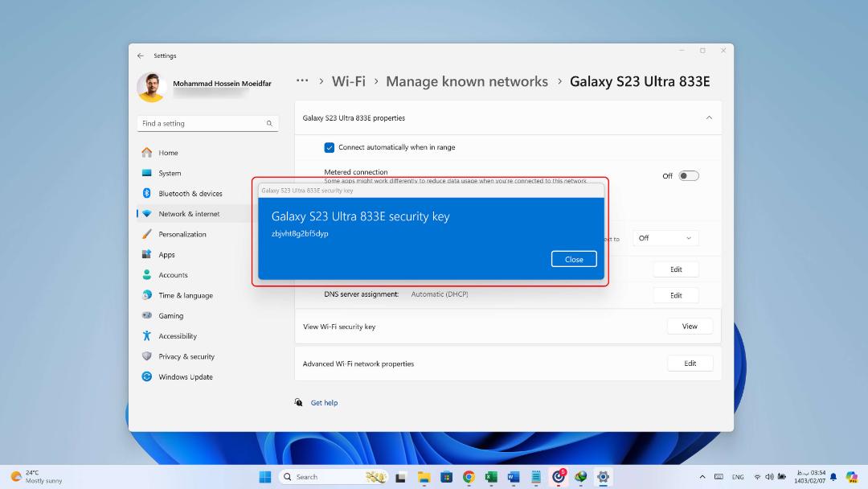The width and height of the screenshot is (868, 489).
Task: Click the Get help icon
Action: (x=298, y=402)
